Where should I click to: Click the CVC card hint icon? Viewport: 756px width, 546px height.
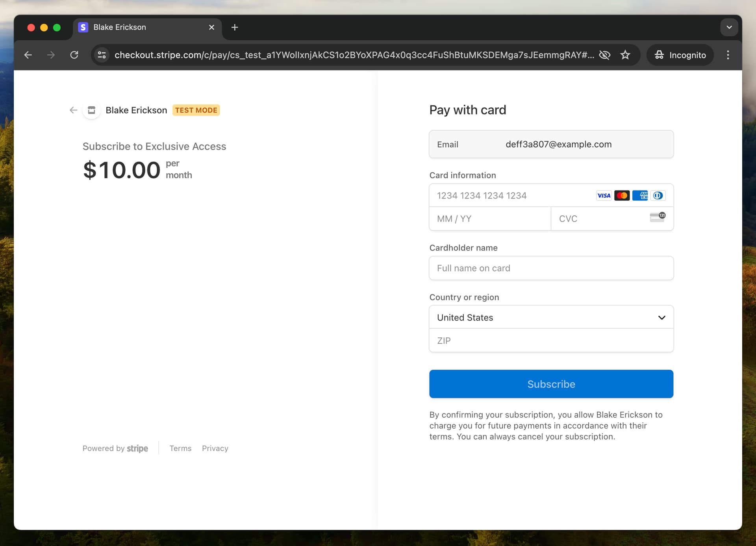pyautogui.click(x=657, y=217)
